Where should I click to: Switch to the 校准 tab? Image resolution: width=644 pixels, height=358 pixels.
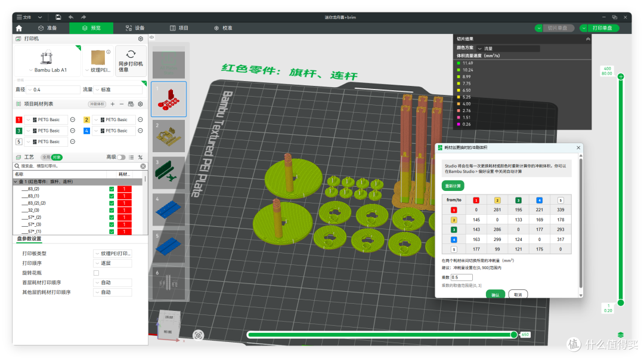(x=223, y=28)
